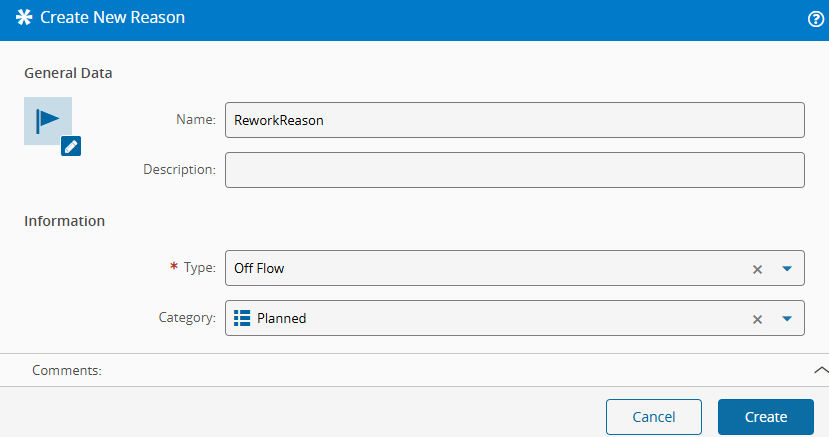This screenshot has width=829, height=437.
Task: Click the Off Flow text in Type box
Action: [259, 268]
